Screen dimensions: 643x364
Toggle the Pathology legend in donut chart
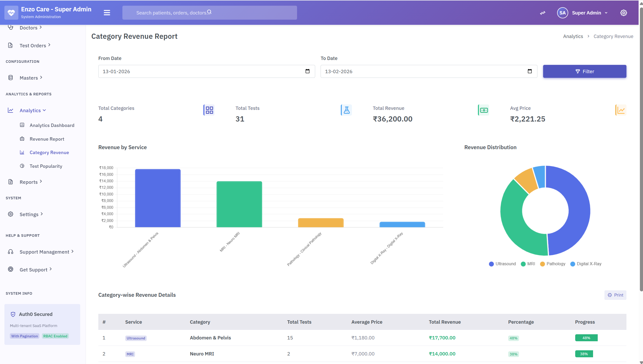click(553, 264)
